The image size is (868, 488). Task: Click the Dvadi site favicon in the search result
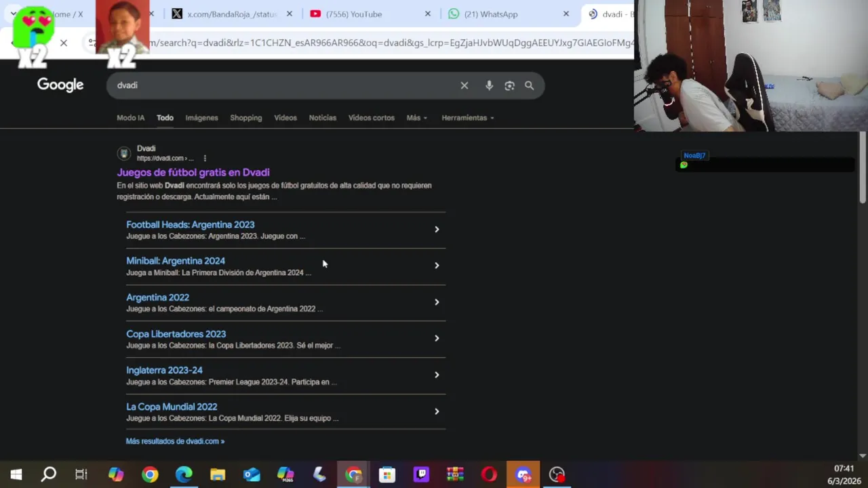click(x=123, y=153)
